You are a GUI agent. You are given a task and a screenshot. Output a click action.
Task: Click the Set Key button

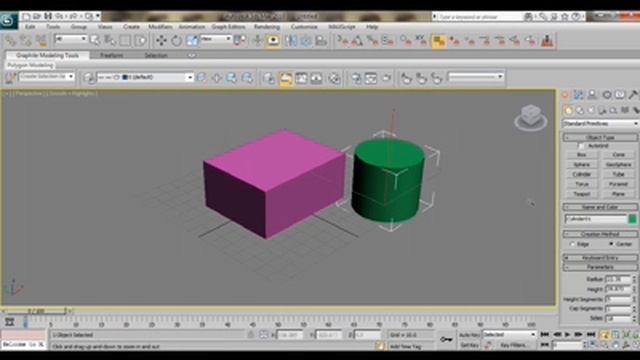(469, 345)
